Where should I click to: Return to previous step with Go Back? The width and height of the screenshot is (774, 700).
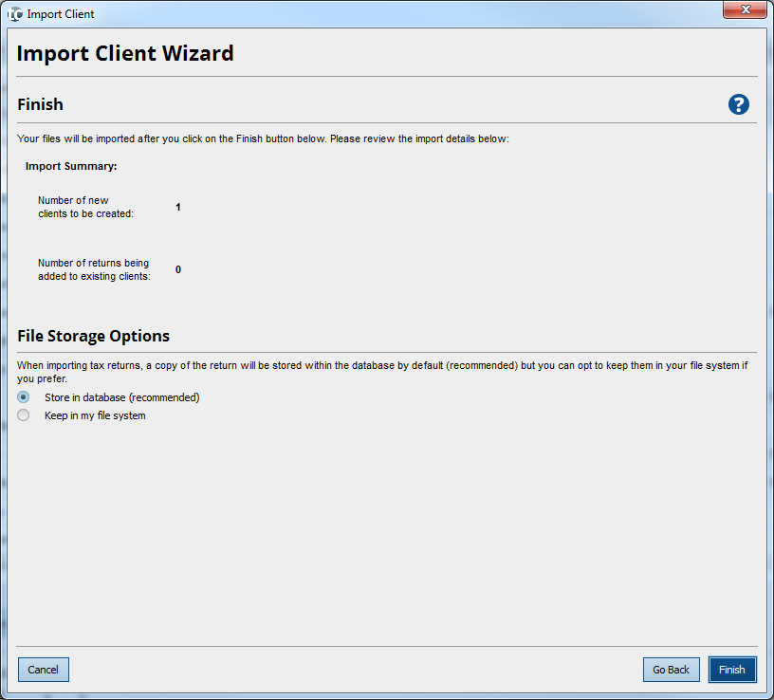671,670
